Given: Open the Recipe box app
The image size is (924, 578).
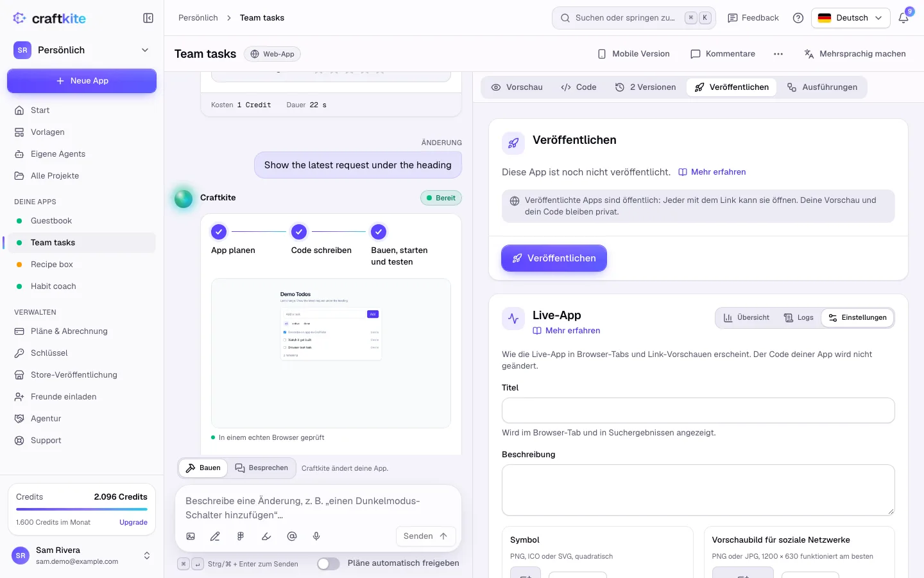Looking at the screenshot, I should (81, 265).
